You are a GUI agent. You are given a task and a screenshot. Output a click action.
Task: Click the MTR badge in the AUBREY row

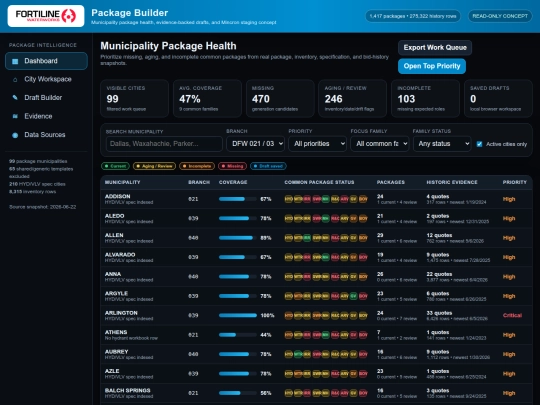(x=298, y=354)
